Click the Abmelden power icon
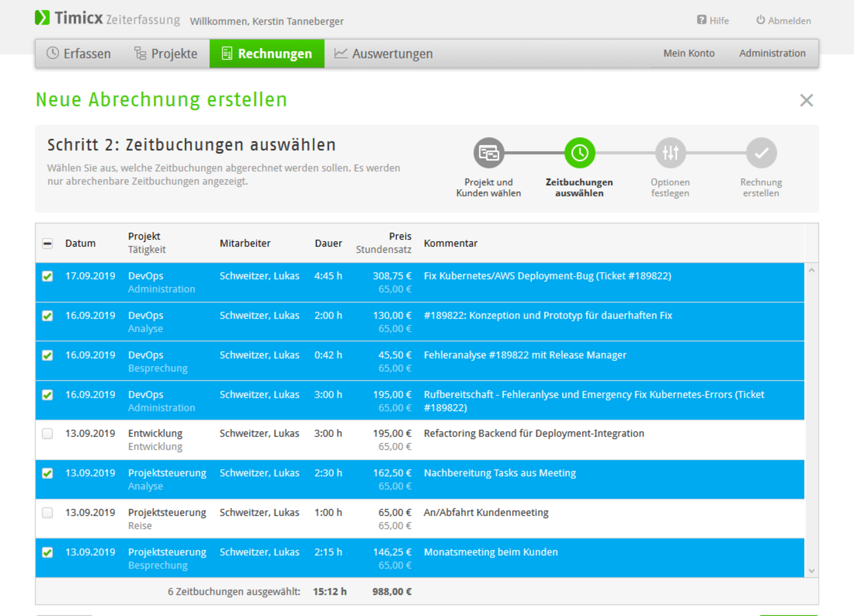This screenshot has height=616, width=854. (761, 20)
